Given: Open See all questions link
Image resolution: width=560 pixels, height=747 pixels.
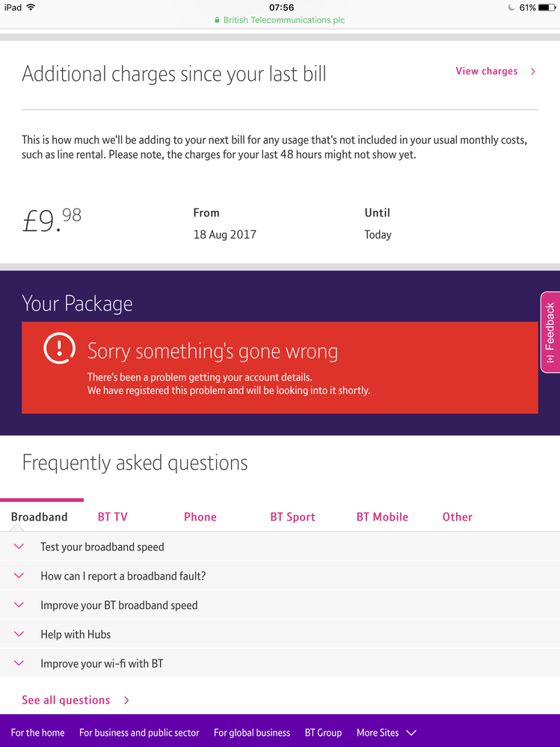Looking at the screenshot, I should click(x=66, y=700).
